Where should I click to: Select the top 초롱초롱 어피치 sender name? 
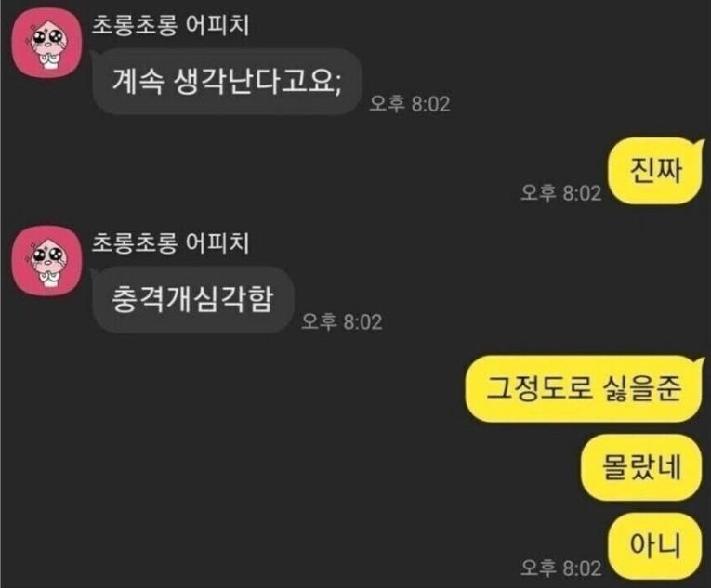(170, 25)
